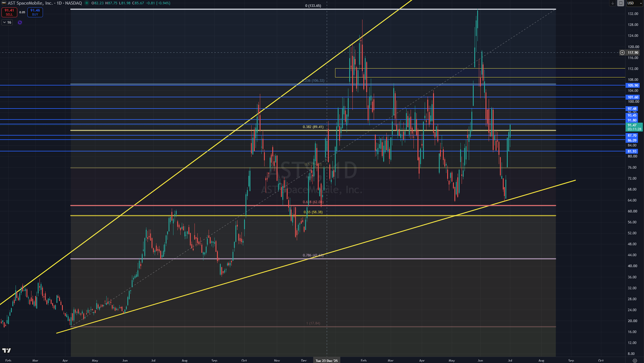The width and height of the screenshot is (644, 363).
Task: Click the 117.90 crosshair price label
Action: [632, 53]
